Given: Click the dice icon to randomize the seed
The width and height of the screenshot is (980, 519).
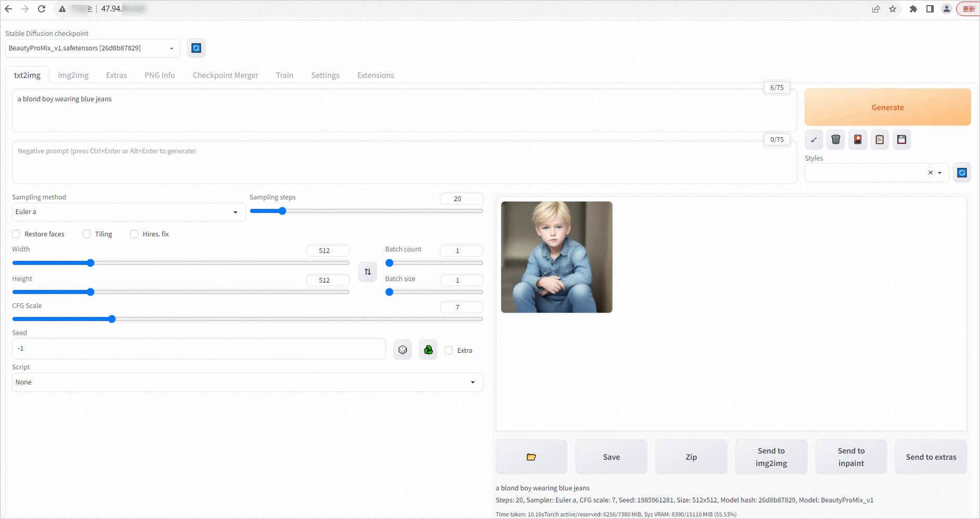Looking at the screenshot, I should tap(402, 350).
